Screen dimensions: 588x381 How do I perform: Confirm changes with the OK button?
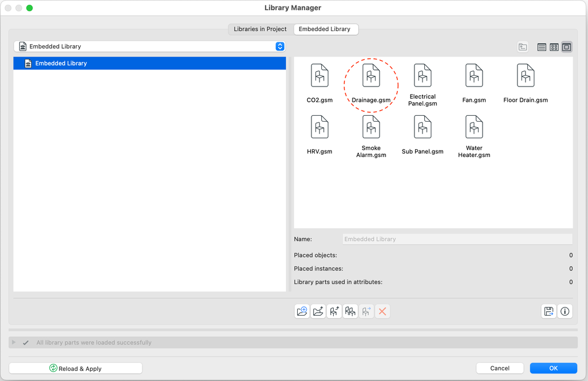tap(553, 367)
